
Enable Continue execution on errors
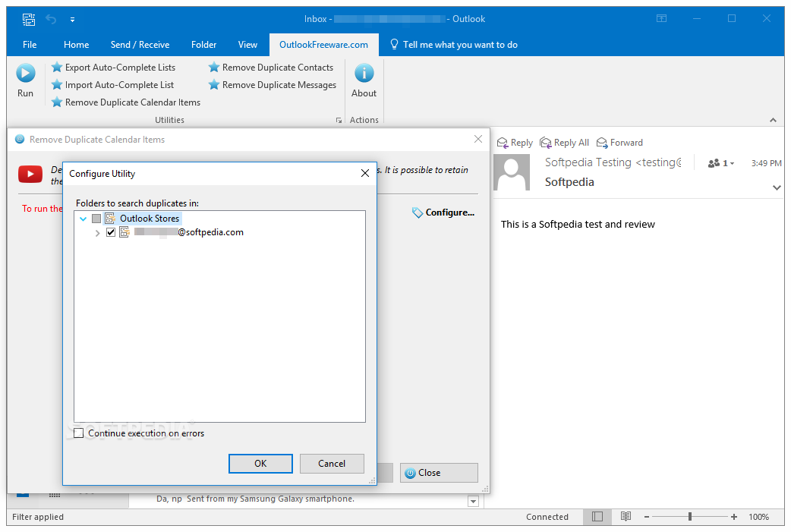(79, 433)
